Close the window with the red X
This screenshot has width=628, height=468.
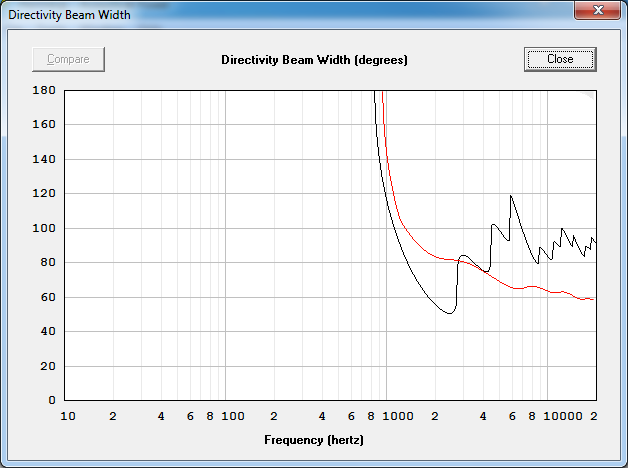click(x=597, y=10)
